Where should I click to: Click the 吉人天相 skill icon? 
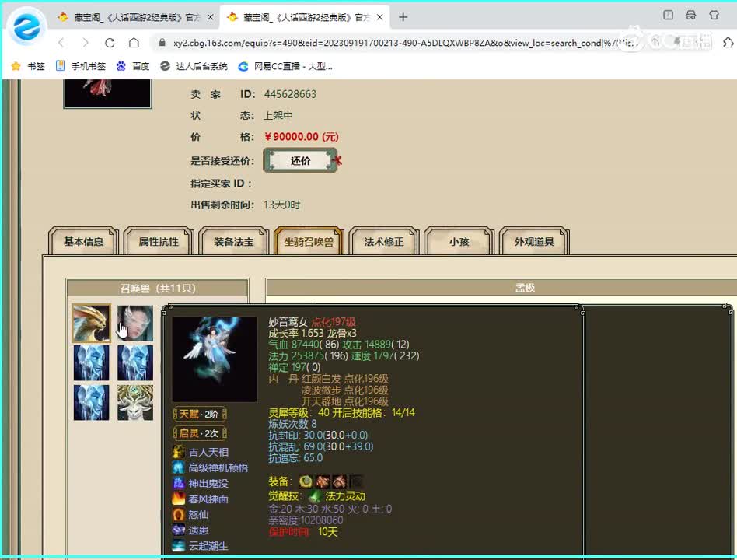tap(178, 452)
